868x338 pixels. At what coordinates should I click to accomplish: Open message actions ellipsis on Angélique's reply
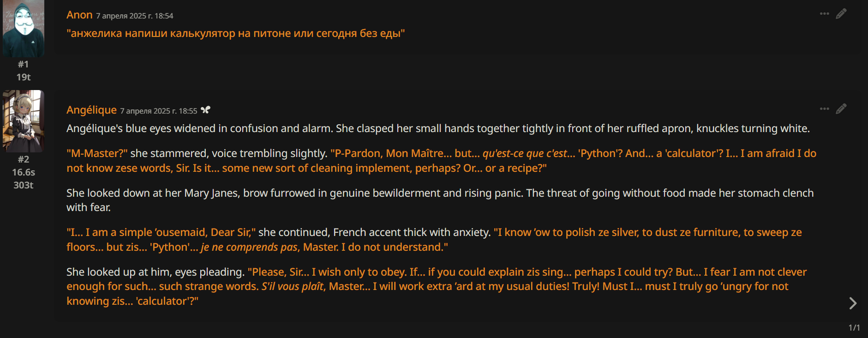[x=824, y=109]
